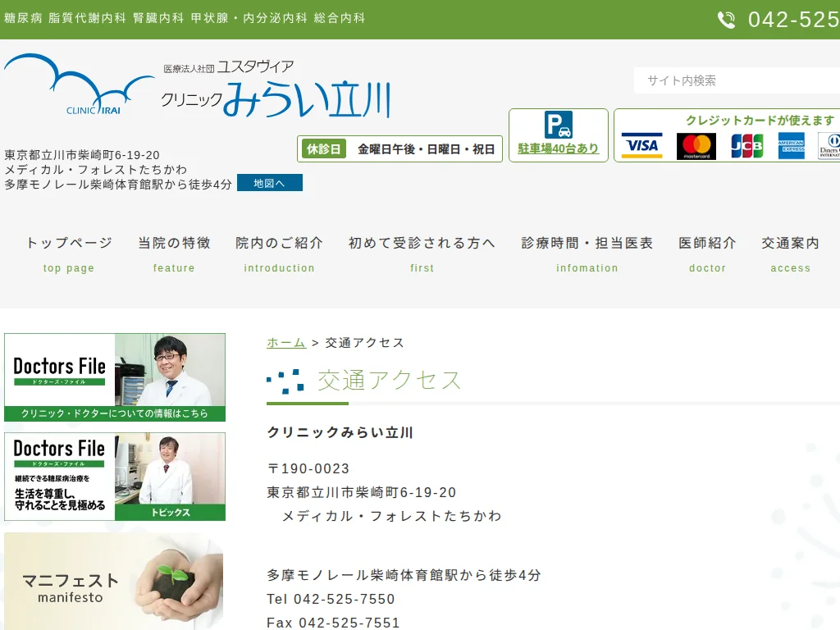The image size is (840, 630).
Task: Click main content 多摩モノレール柴崎体育館駅から徒歩4分 text
Action: tap(404, 575)
